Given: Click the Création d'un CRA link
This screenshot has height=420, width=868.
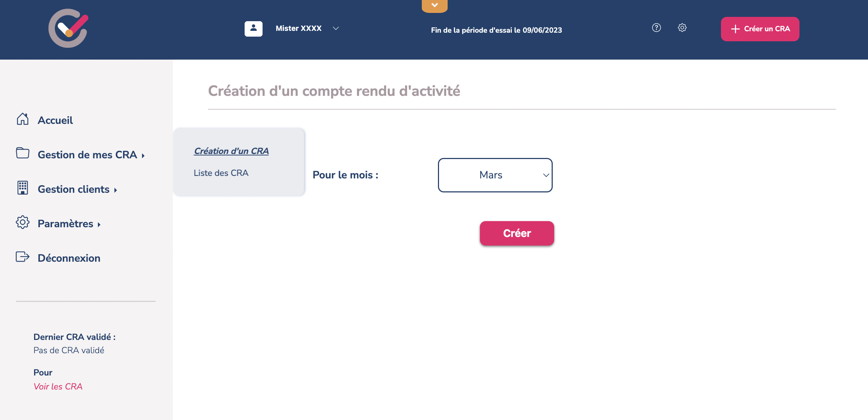Looking at the screenshot, I should [231, 151].
